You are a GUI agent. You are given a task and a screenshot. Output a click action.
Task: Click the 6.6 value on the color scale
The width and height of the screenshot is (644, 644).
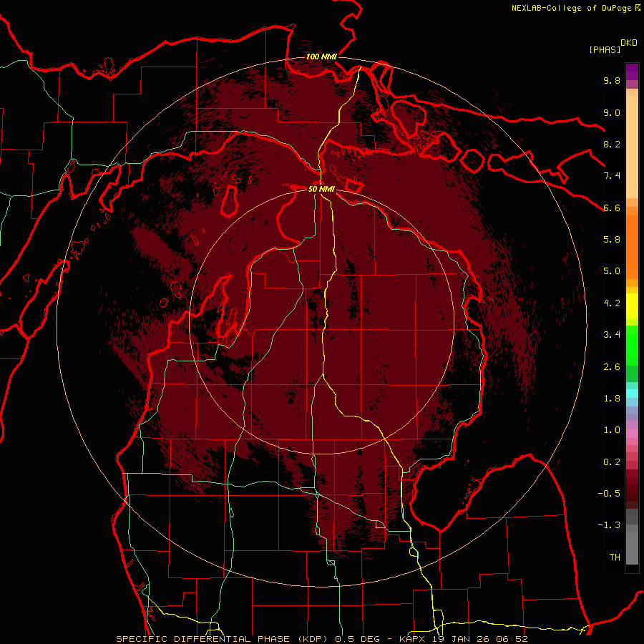tap(612, 208)
